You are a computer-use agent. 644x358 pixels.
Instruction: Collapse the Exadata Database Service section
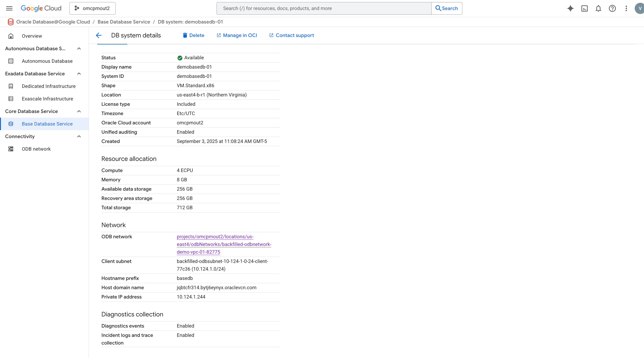pyautogui.click(x=79, y=74)
